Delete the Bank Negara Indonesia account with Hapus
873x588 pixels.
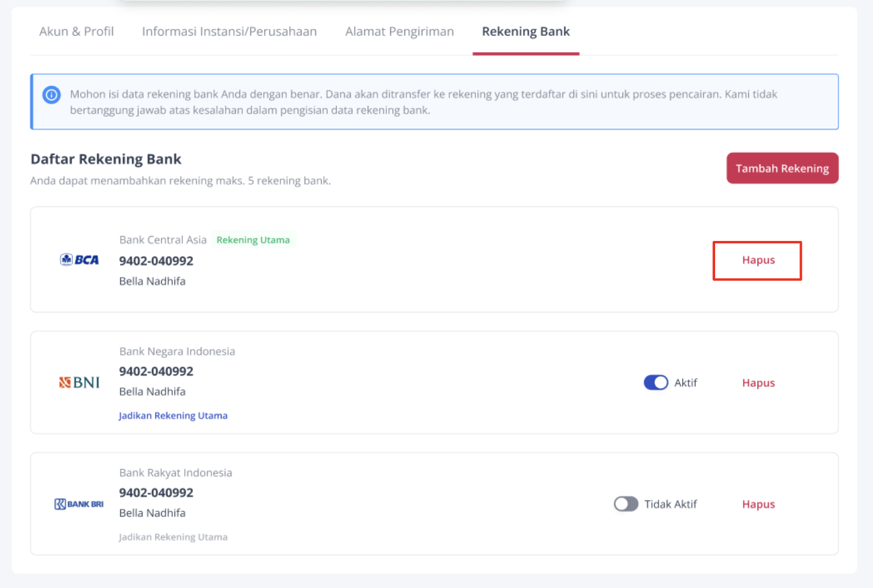point(758,383)
